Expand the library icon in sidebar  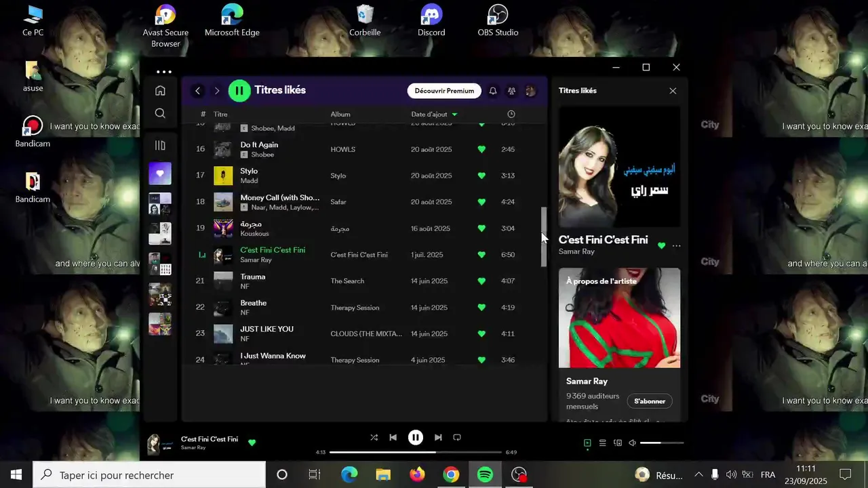coord(160,145)
